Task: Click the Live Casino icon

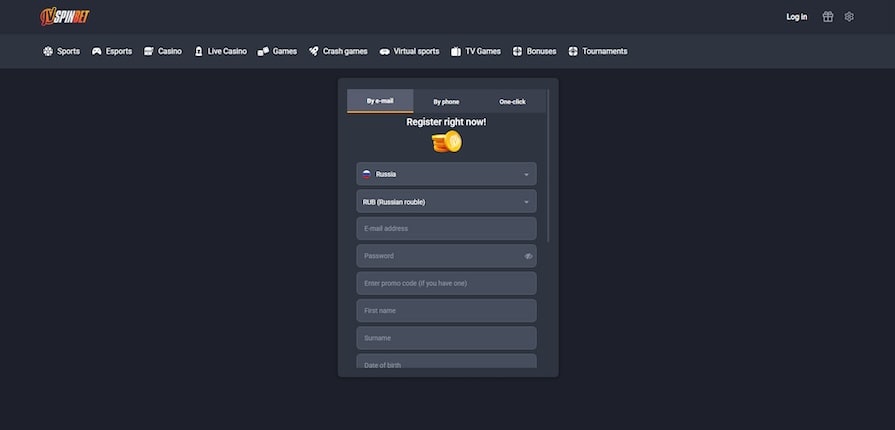Action: click(x=199, y=51)
